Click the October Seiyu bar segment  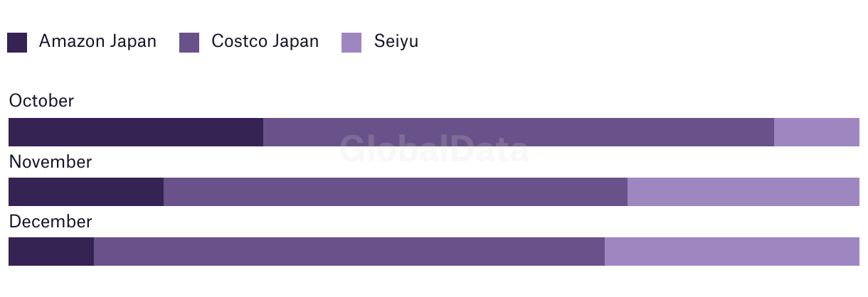click(x=817, y=132)
